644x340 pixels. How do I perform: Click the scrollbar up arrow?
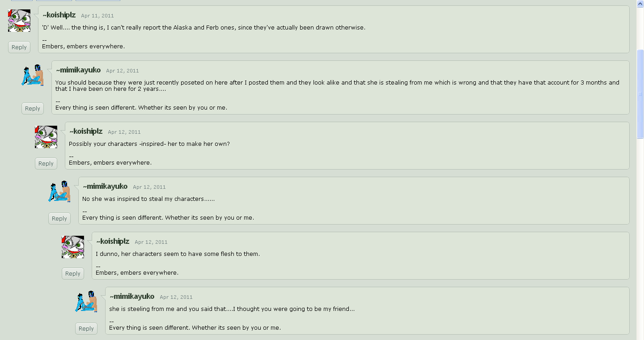[640, 4]
